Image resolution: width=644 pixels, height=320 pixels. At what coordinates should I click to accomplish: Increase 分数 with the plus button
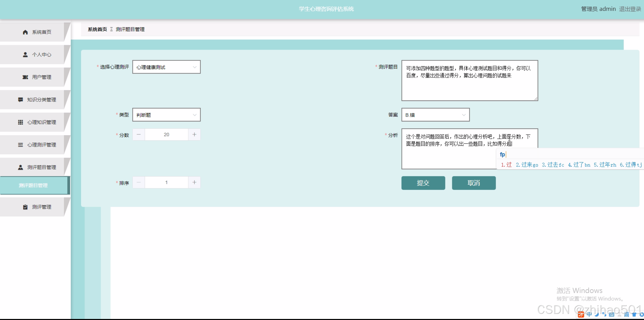194,135
